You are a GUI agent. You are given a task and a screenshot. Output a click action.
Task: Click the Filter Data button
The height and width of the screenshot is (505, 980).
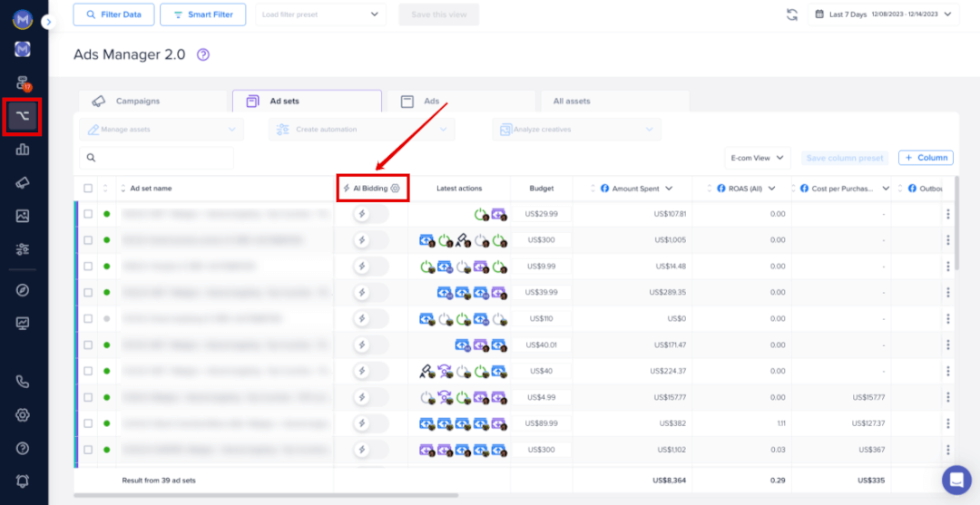point(113,15)
